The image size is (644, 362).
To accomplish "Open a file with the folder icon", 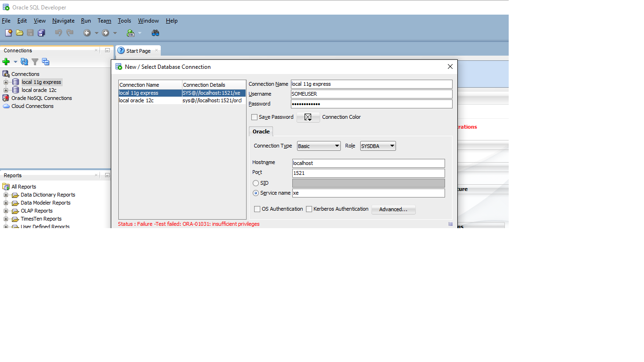I will point(19,33).
